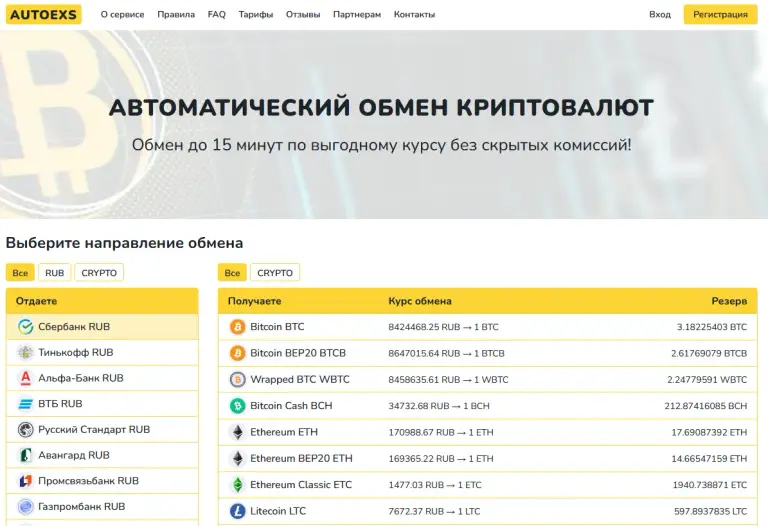Viewport: 768px width, 526px height.
Task: Click the Ethereum BEP20 ETH diamond icon
Action: [x=238, y=458]
